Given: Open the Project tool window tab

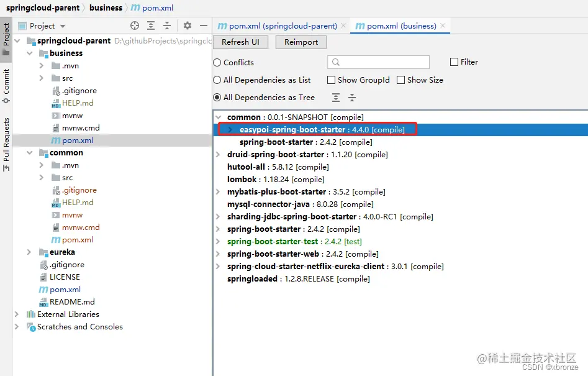Looking at the screenshot, I should 6,39.
